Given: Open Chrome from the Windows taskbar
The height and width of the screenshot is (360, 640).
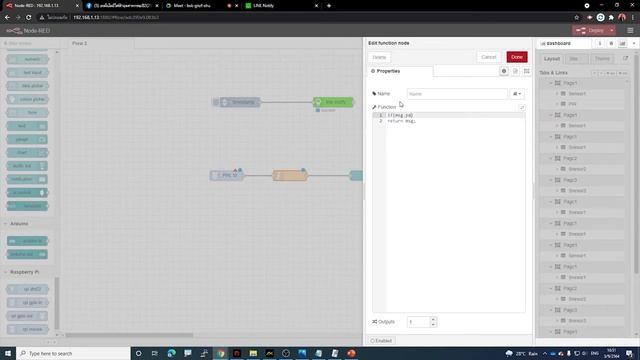Looking at the screenshot, I should click(x=221, y=353).
